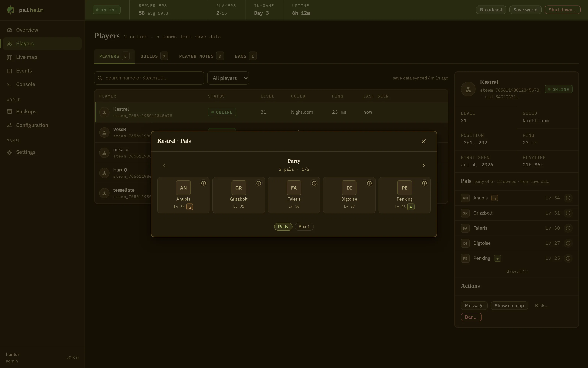Open Digtoise info in side panel list

pyautogui.click(x=568, y=243)
